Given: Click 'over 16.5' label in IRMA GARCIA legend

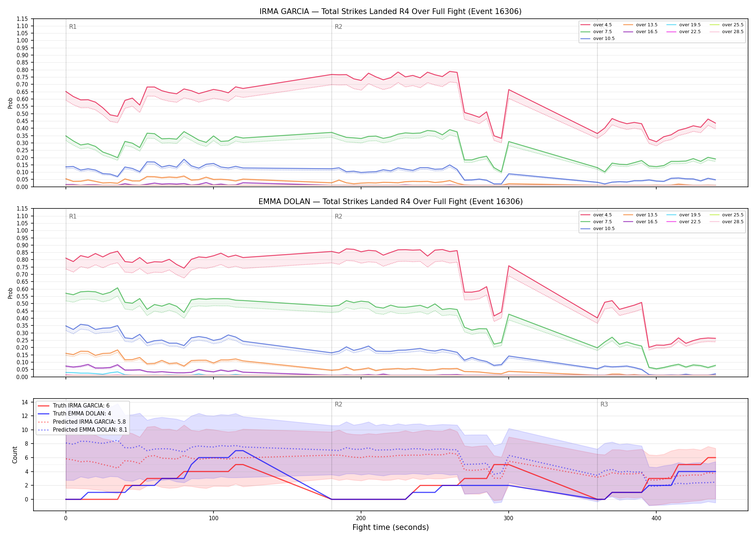Looking at the screenshot, I should point(647,32).
